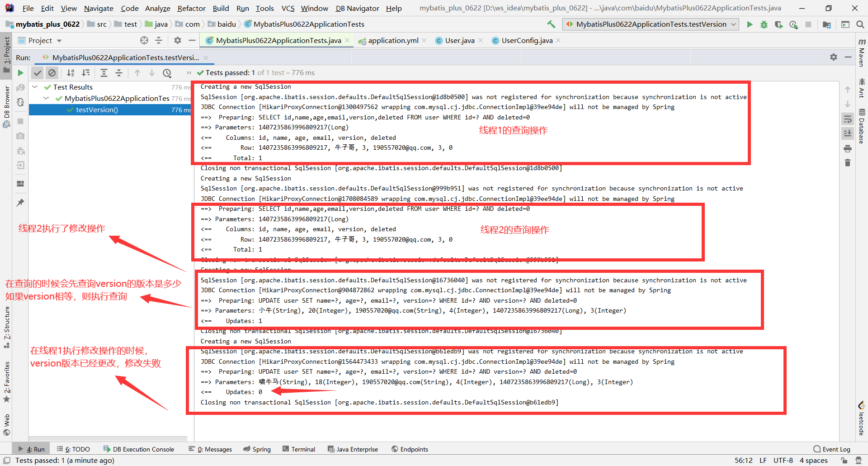Open Project panel gear options
Screen dimensions: 868x466
pyautogui.click(x=178, y=40)
